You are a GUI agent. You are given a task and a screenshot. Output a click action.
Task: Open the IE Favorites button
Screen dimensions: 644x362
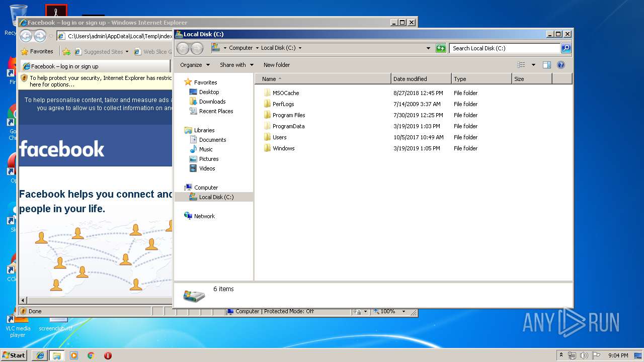[x=37, y=51]
